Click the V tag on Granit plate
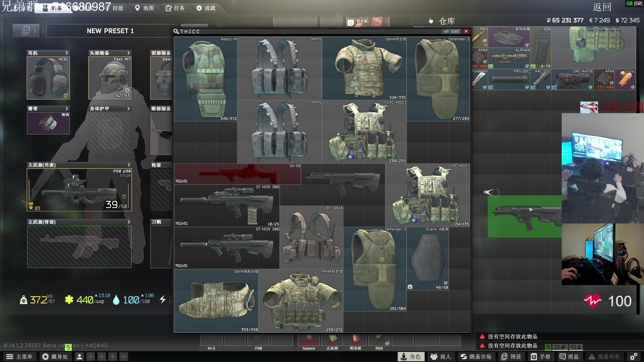644x362 pixels. [x=410, y=287]
